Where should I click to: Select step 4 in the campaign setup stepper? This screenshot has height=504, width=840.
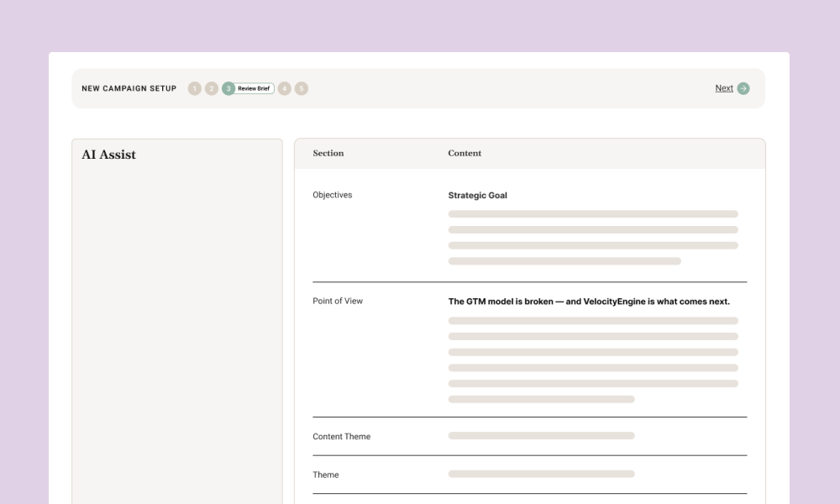click(285, 88)
